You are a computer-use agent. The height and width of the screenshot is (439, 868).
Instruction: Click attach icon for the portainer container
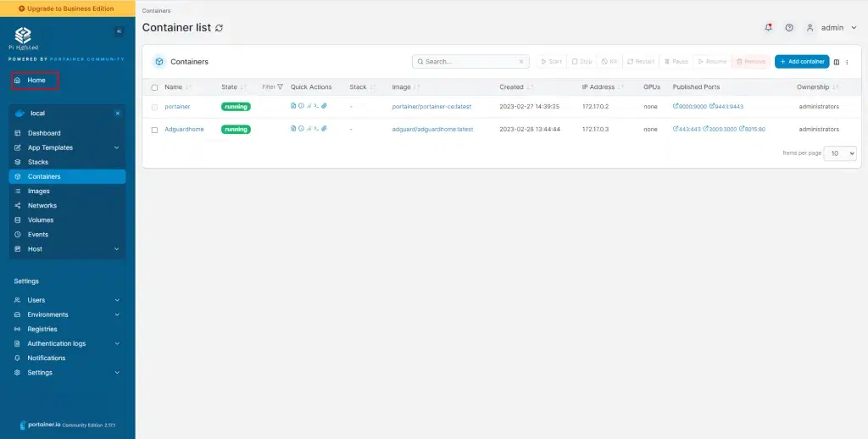coord(324,106)
